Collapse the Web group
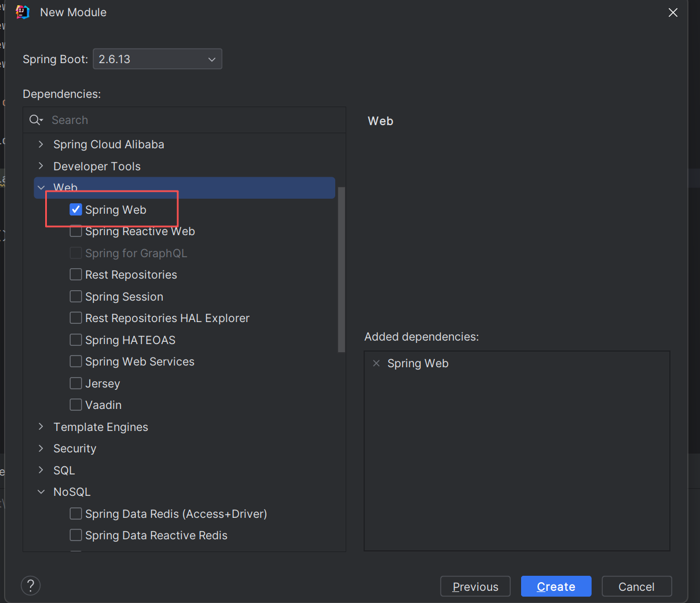The width and height of the screenshot is (700, 603). point(41,188)
